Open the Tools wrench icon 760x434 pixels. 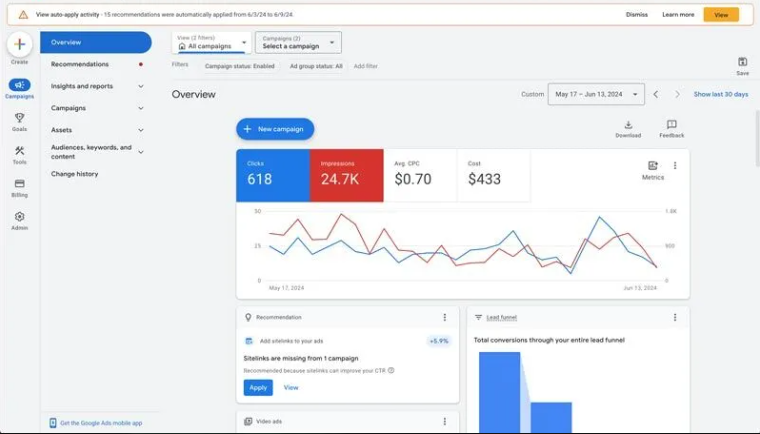(x=19, y=151)
